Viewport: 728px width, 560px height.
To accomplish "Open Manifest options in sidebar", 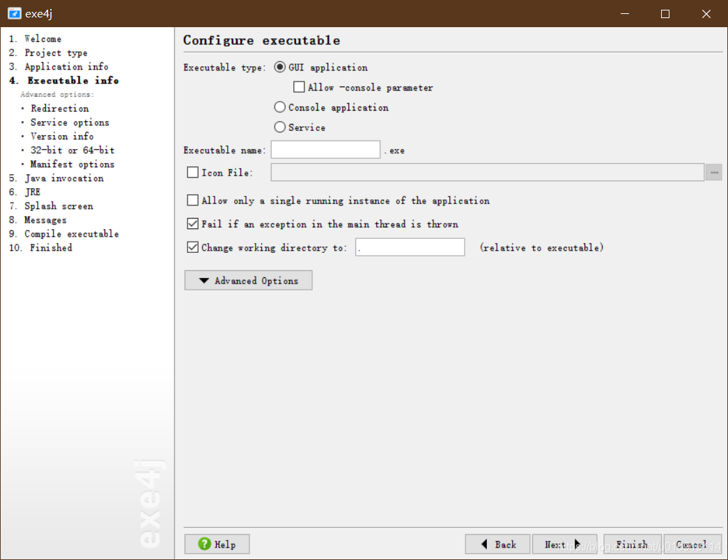I will [72, 164].
